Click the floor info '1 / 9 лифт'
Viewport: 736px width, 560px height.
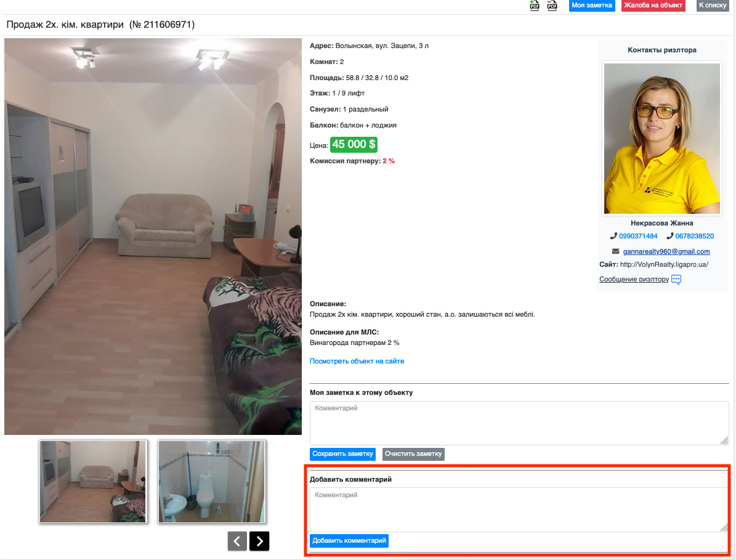tap(348, 94)
